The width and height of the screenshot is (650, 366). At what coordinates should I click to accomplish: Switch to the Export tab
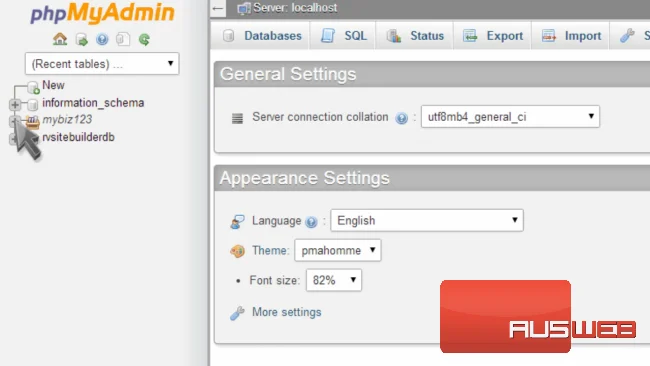pos(492,36)
